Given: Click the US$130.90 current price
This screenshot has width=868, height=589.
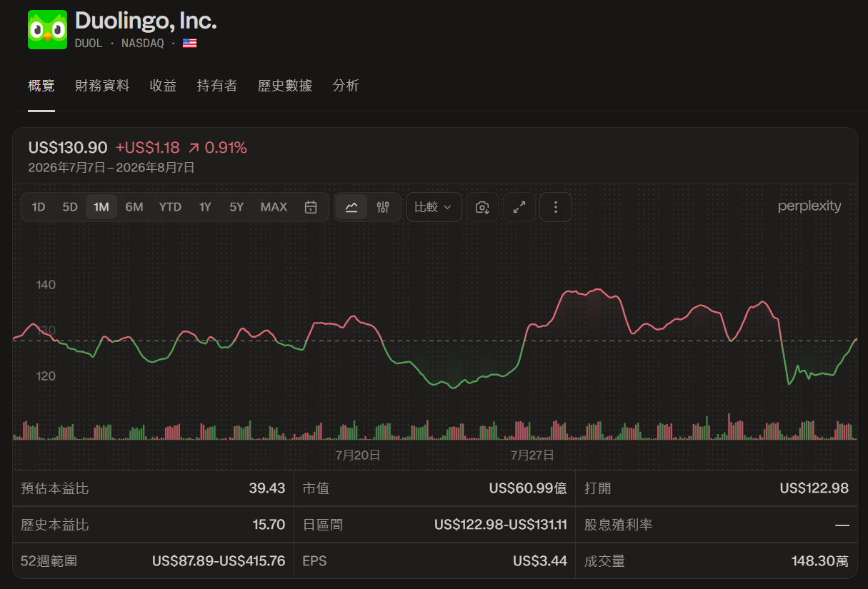Looking at the screenshot, I should point(68,148).
